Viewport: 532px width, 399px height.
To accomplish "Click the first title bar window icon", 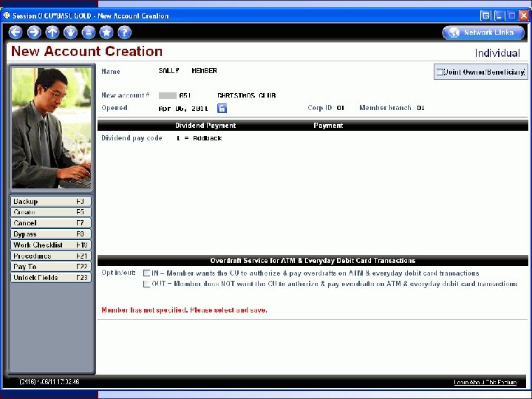I will (485, 16).
